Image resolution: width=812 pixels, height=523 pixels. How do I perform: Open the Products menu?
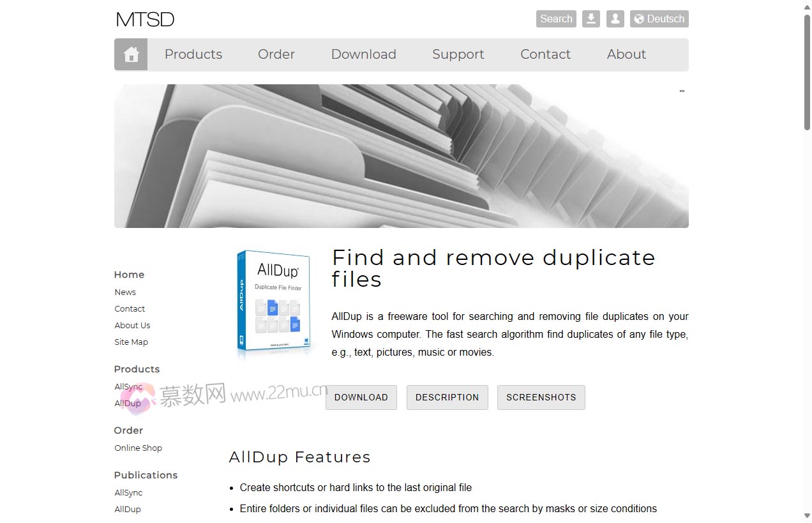(193, 54)
